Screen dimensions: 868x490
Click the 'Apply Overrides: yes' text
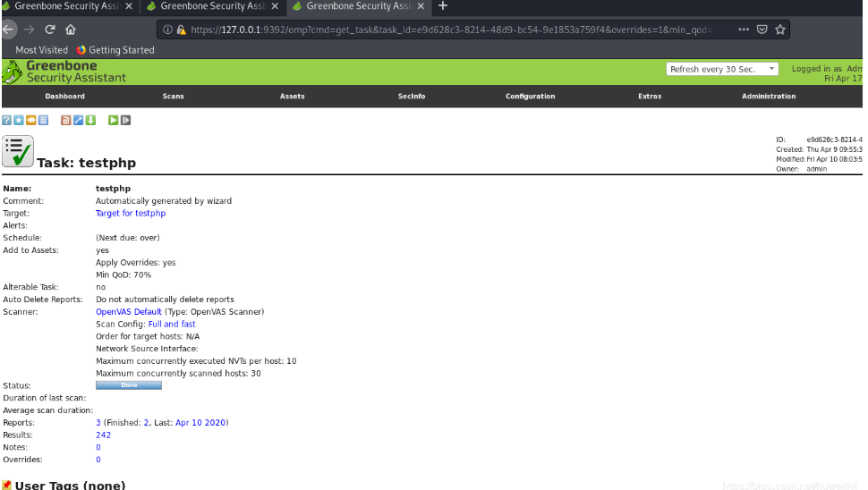136,263
